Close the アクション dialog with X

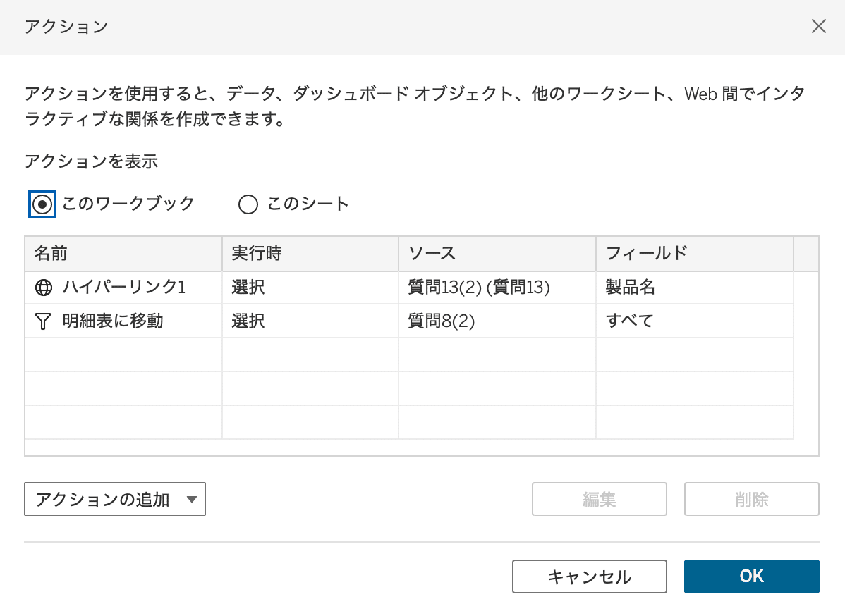tap(818, 27)
